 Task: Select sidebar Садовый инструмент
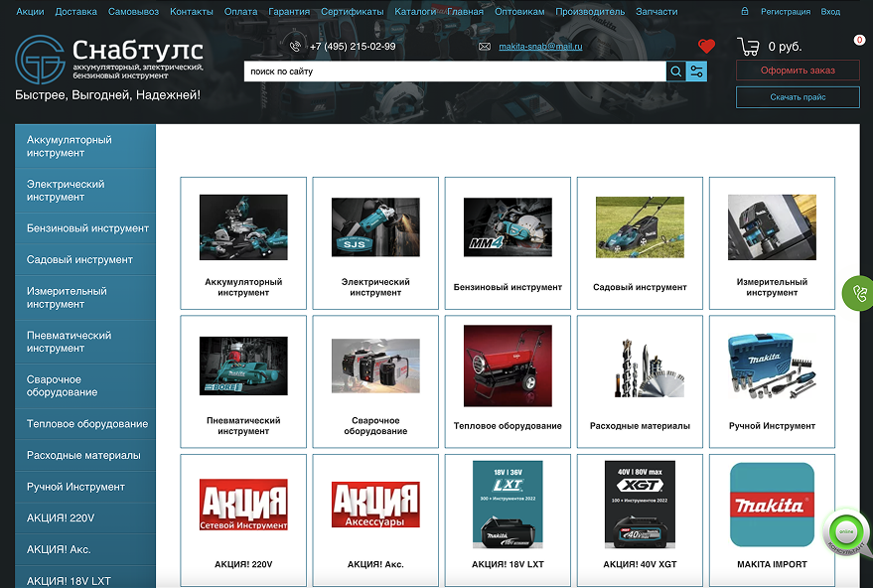click(x=85, y=259)
